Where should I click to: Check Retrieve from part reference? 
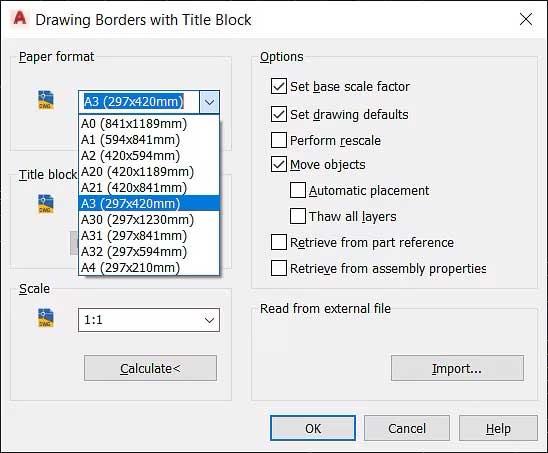pyautogui.click(x=279, y=242)
